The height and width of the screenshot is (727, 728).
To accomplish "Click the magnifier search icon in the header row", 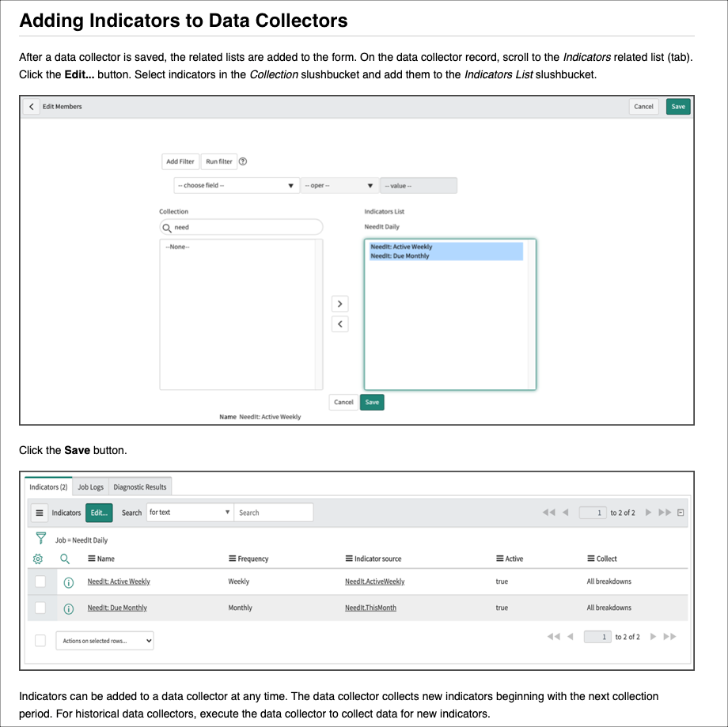I will [65, 559].
